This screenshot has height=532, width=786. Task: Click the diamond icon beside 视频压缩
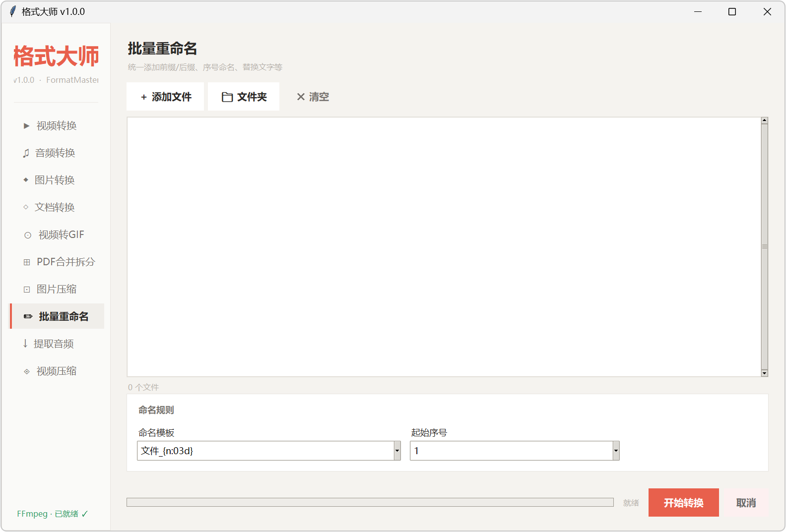click(27, 371)
